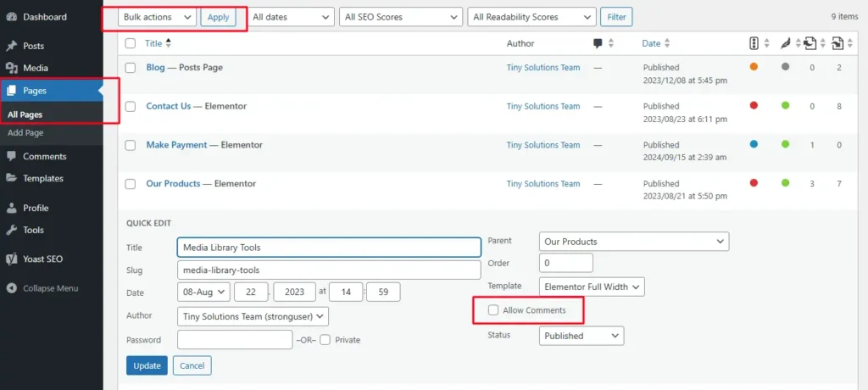Screen dimensions: 868x390
Task: Click green readability dot for Contact Us
Action: point(785,105)
